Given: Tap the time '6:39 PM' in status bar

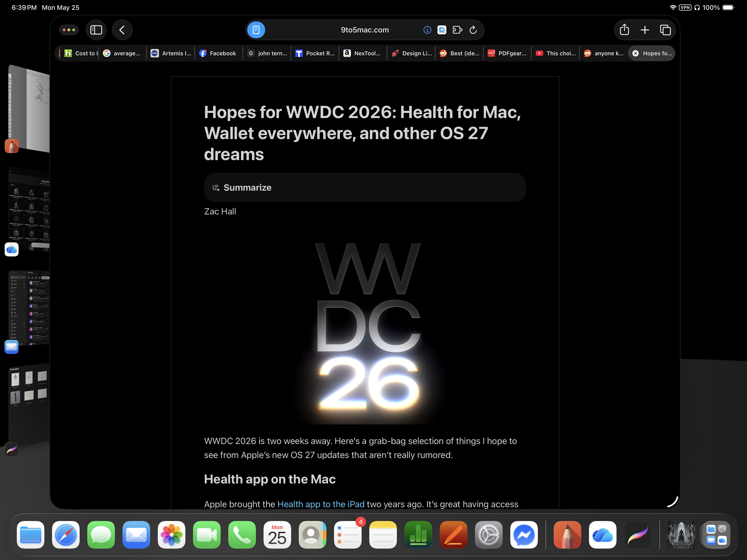Looking at the screenshot, I should (x=24, y=7).
